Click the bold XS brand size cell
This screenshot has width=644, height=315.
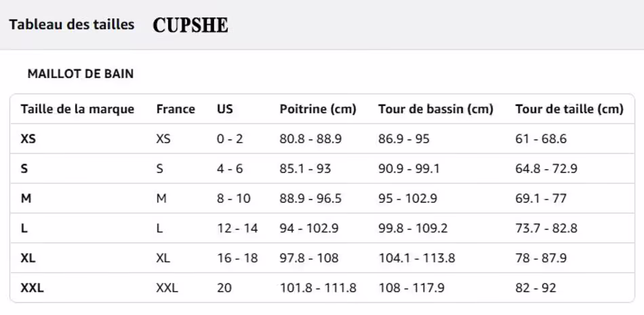(28, 138)
